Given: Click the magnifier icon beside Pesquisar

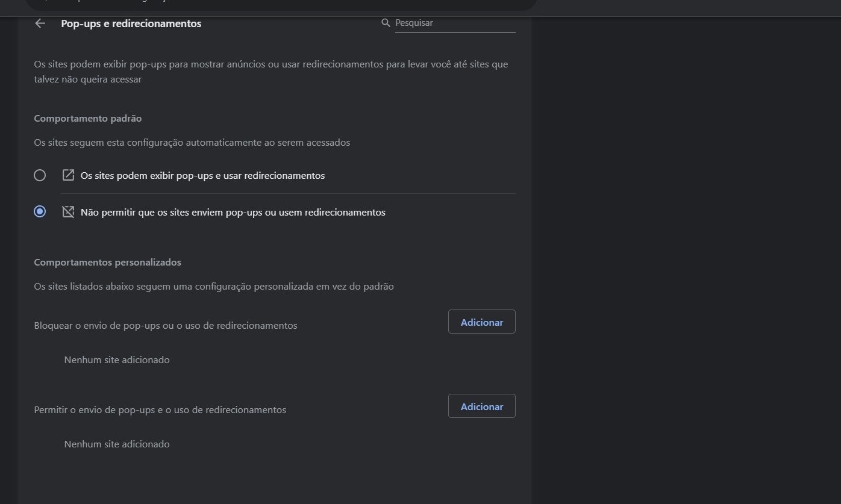Looking at the screenshot, I should tap(386, 23).
